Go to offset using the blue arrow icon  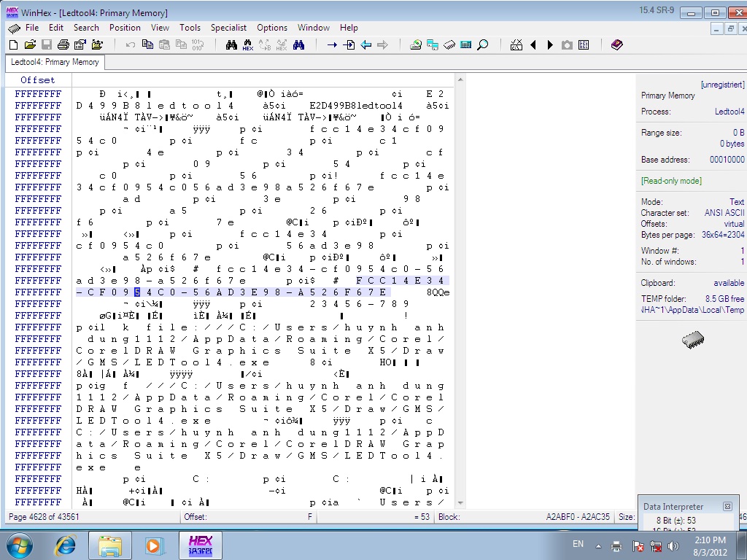click(x=332, y=44)
